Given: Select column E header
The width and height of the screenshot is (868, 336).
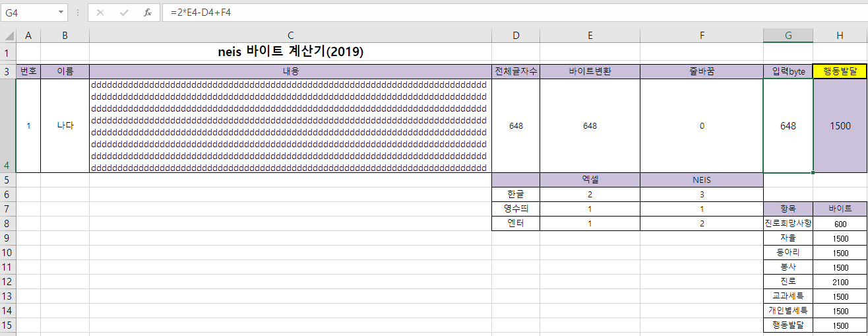Looking at the screenshot, I should pos(590,36).
